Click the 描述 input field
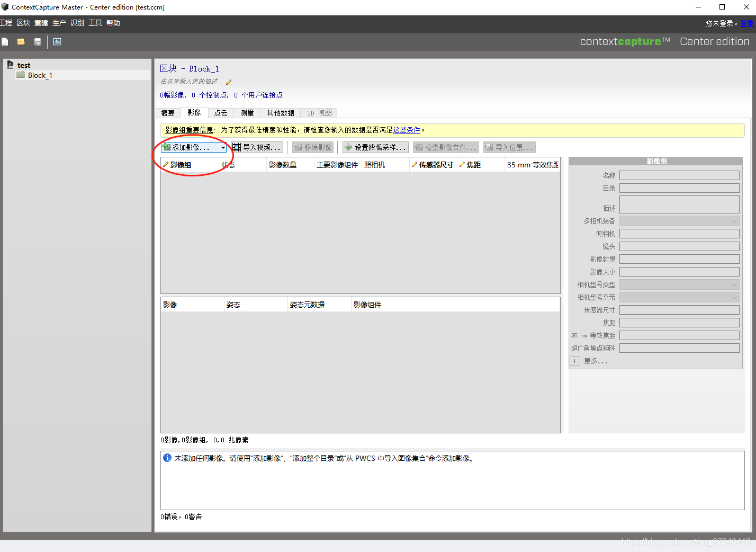Screen dimensions: 756x552 click(679, 204)
